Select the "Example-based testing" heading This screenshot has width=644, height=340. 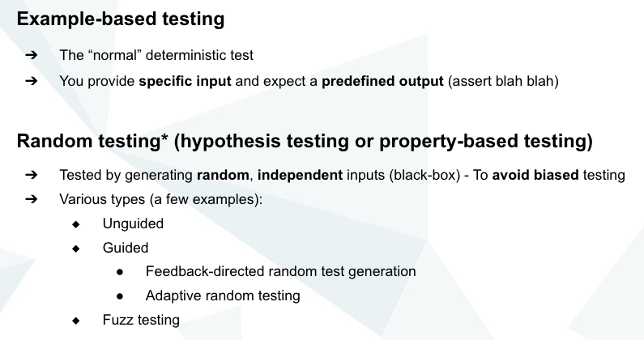coord(121,19)
